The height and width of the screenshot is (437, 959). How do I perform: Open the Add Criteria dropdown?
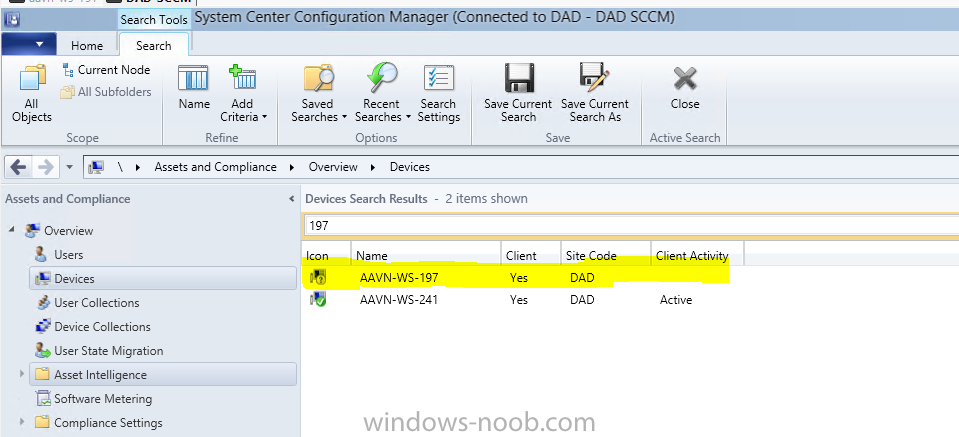(x=243, y=94)
